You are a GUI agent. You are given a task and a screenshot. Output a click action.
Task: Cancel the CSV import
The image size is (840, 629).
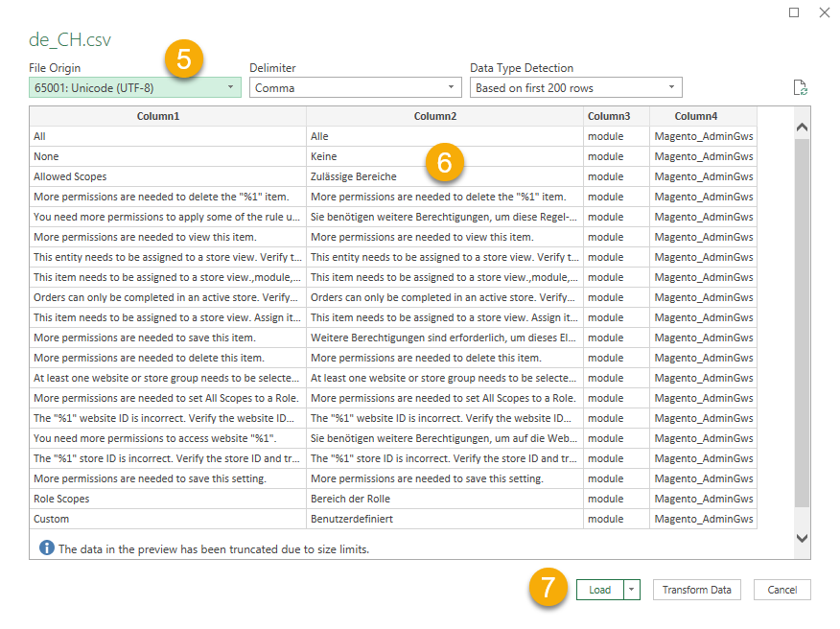point(782,590)
